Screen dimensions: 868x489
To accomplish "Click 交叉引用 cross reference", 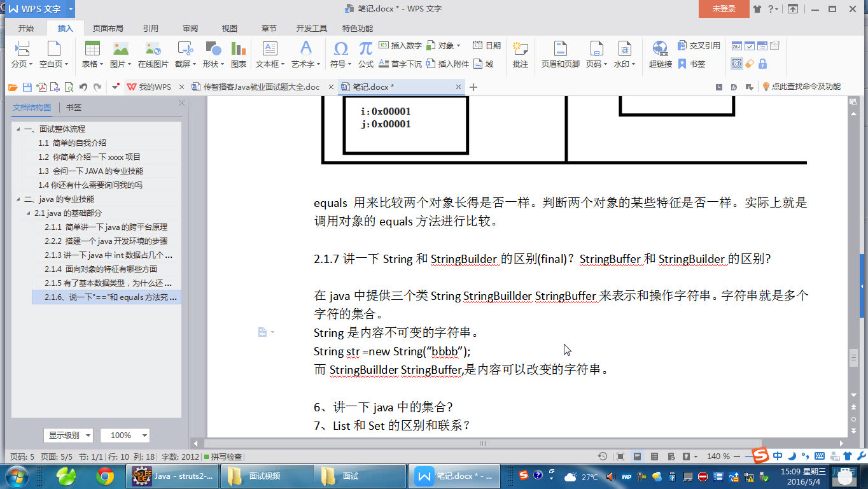I will click(699, 45).
